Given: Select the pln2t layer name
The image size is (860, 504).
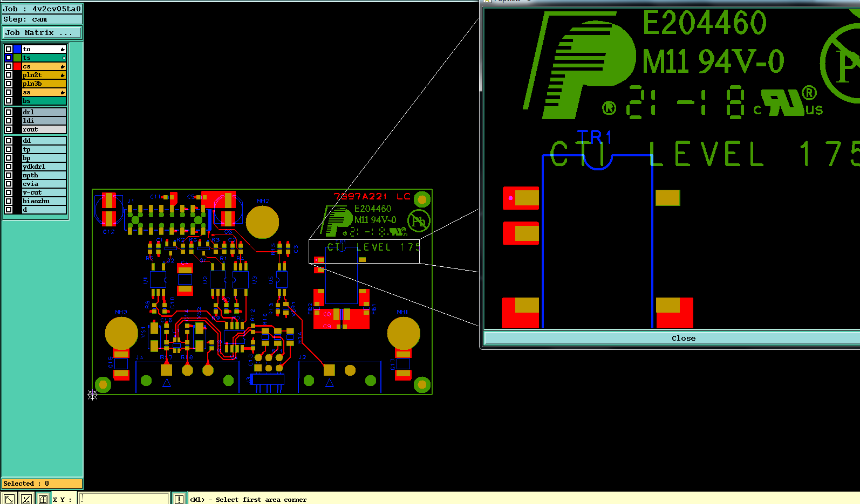Looking at the screenshot, I should [x=44, y=75].
